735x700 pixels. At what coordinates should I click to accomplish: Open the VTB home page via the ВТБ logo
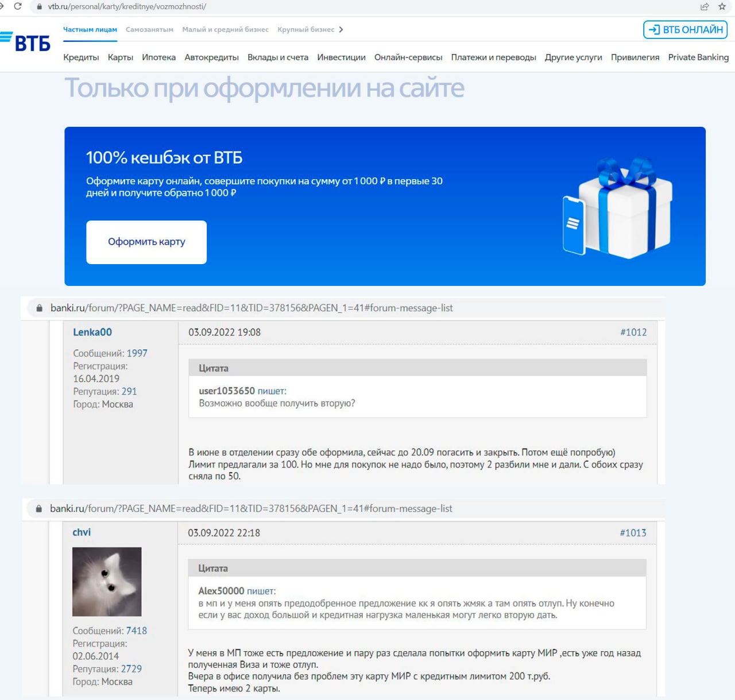coord(26,41)
